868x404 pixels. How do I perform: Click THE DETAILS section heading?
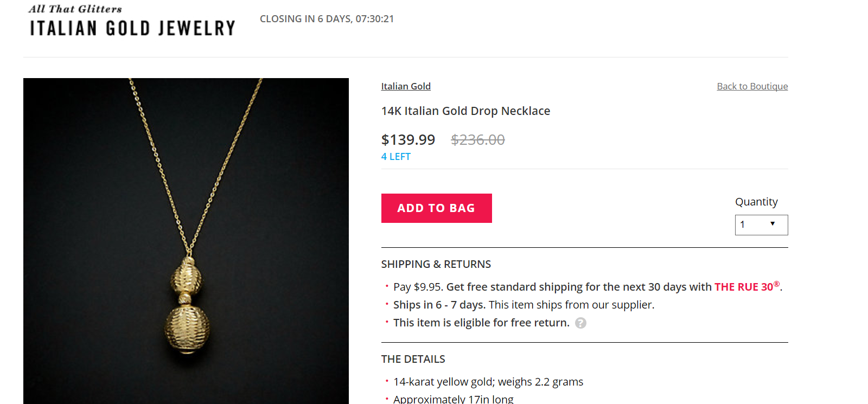click(x=413, y=359)
